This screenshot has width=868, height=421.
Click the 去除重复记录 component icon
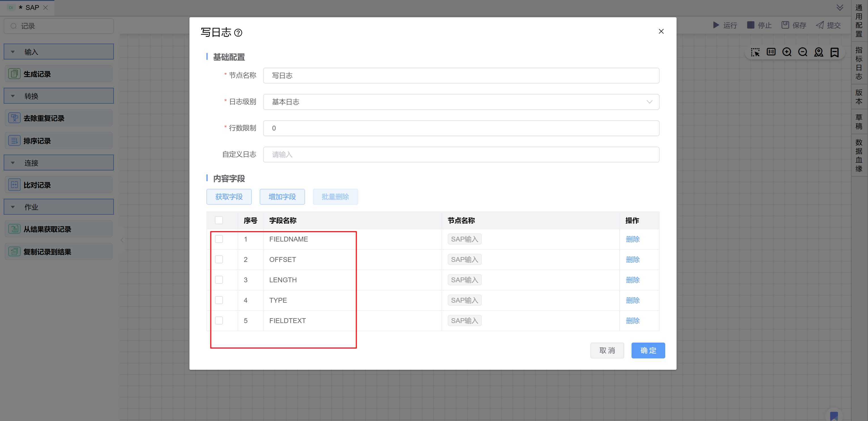14,118
